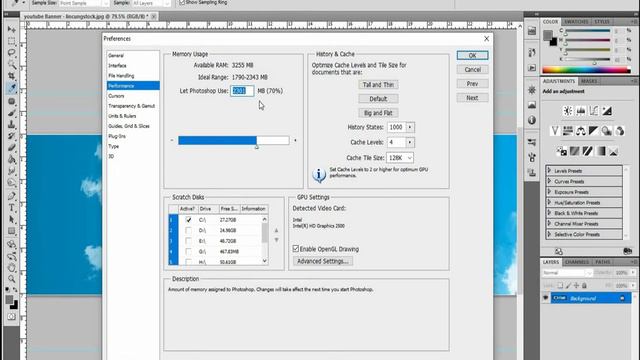Click the OK button
This screenshot has height=360, width=640.
pyautogui.click(x=472, y=56)
